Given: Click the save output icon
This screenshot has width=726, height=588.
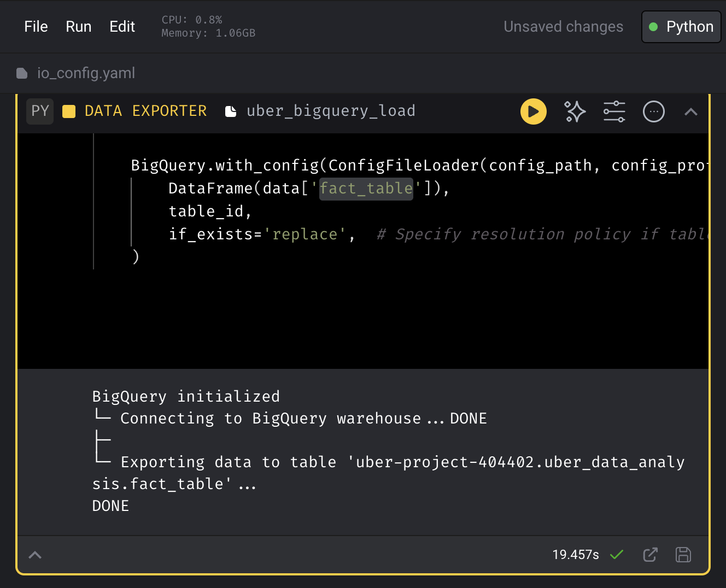Looking at the screenshot, I should (x=683, y=555).
